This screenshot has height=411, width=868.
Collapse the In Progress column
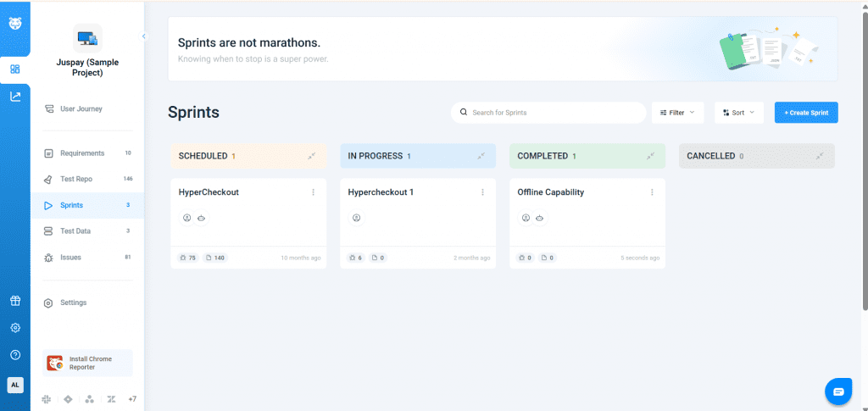pyautogui.click(x=481, y=156)
